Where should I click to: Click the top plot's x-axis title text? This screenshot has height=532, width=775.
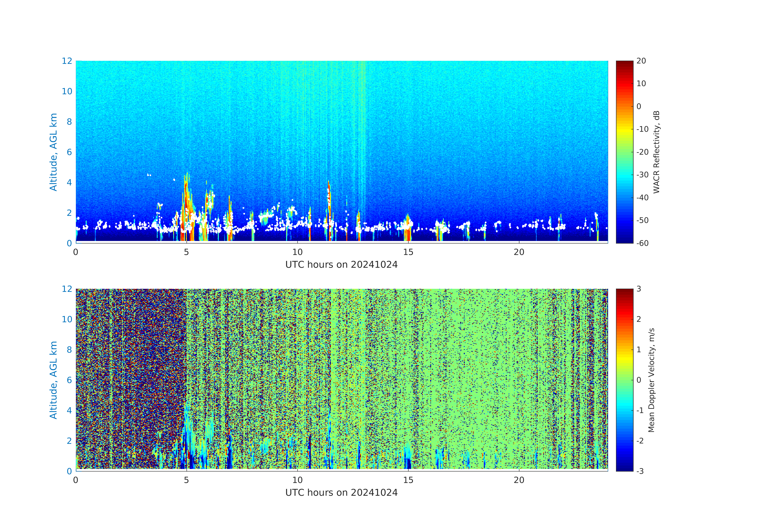point(341,264)
